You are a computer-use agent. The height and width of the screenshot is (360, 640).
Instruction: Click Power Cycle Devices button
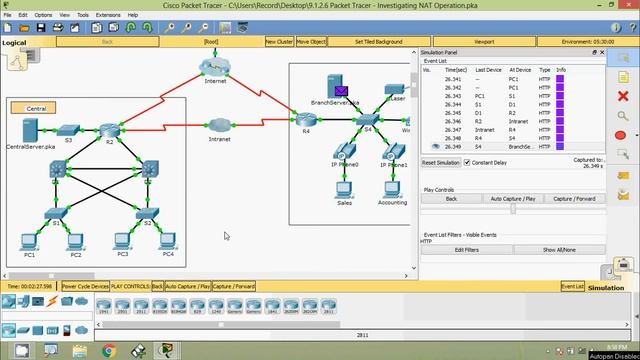[85, 286]
